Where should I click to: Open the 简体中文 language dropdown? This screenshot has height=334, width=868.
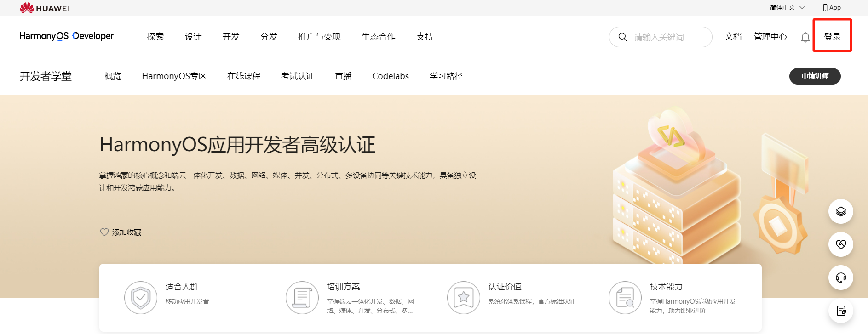787,7
